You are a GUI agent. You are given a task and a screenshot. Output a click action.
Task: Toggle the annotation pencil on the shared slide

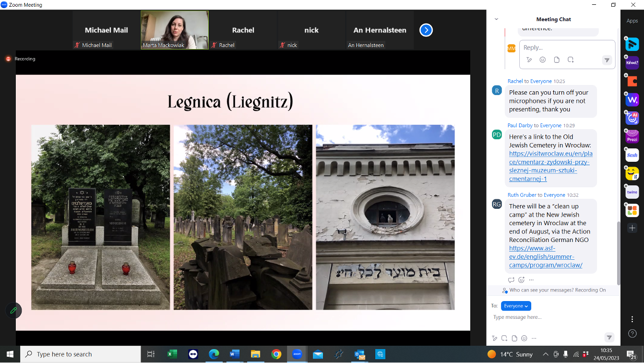pos(13,311)
